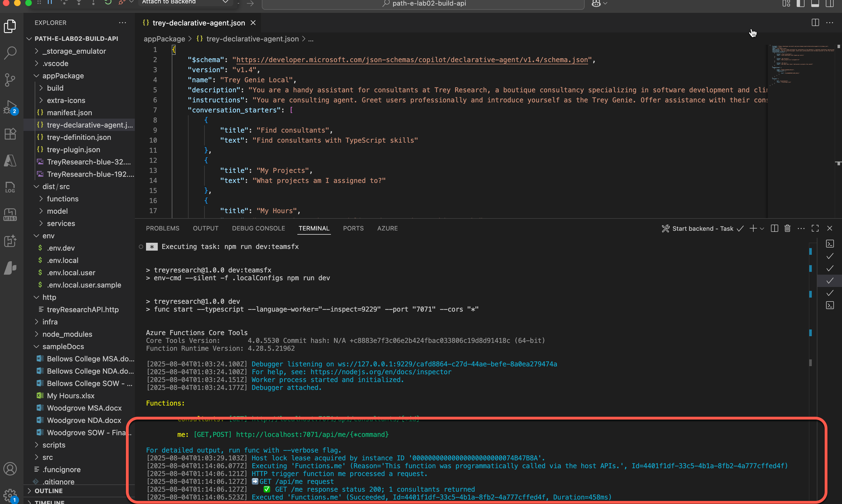Viewport: 842px width, 504px height.
Task: Select Start backend - Task terminal label
Action: pos(703,229)
